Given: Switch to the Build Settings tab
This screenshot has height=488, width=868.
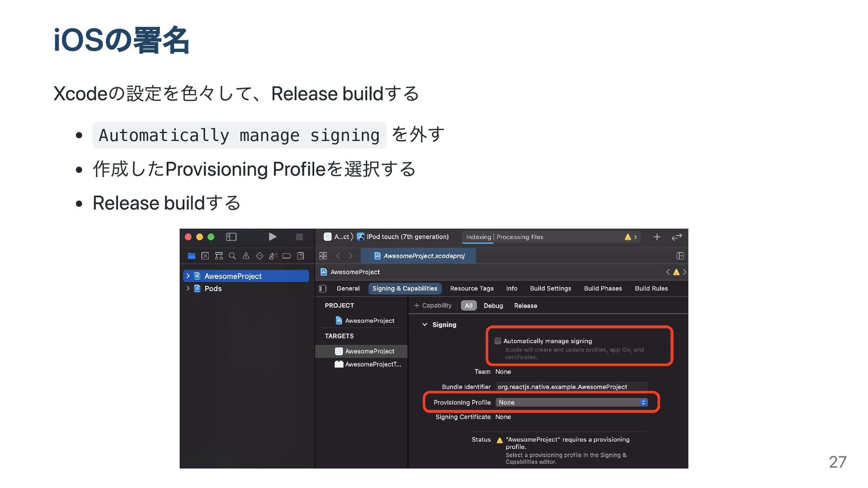Looking at the screenshot, I should point(550,289).
